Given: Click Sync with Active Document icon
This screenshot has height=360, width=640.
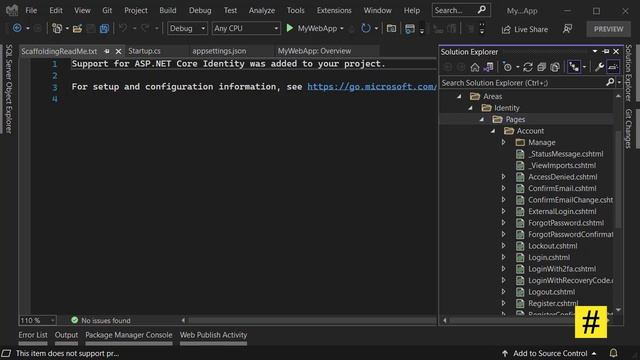Looking at the screenshot, I should (528, 67).
